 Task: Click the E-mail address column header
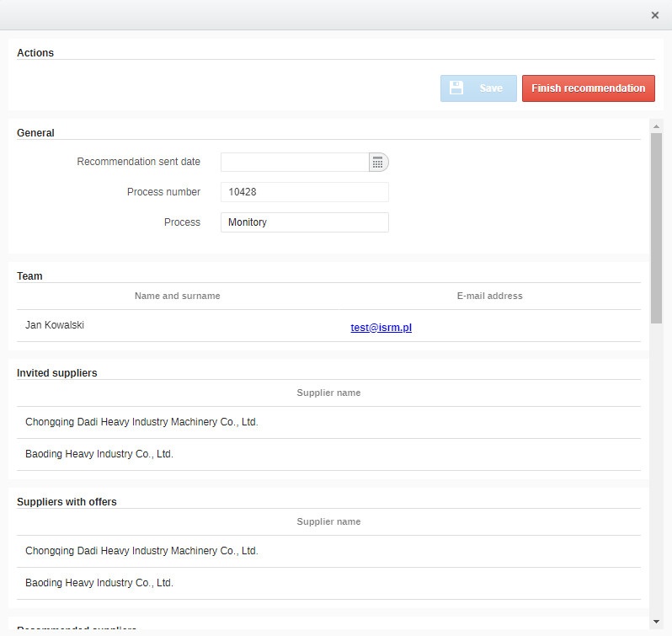point(489,296)
